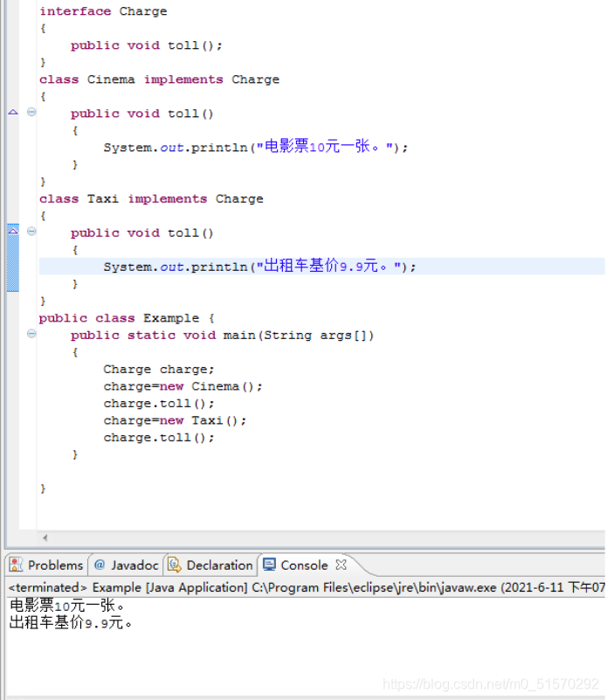Image resolution: width=607 pixels, height=700 pixels.
Task: Collapse the Cinema toll() method fold
Action: [31, 112]
